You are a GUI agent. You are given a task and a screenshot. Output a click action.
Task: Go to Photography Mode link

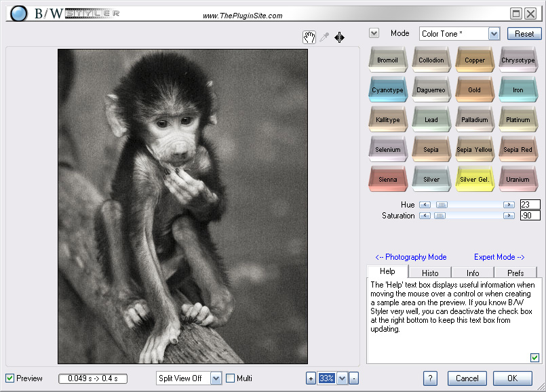pos(411,257)
